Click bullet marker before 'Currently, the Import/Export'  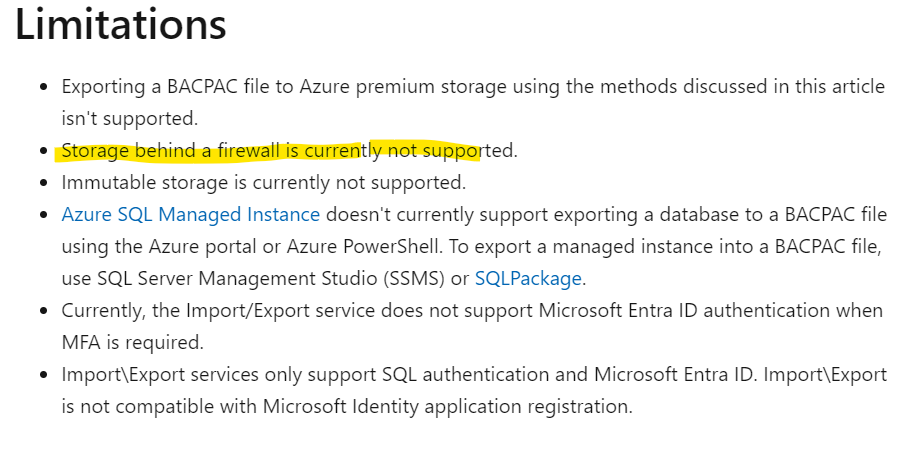[44, 310]
